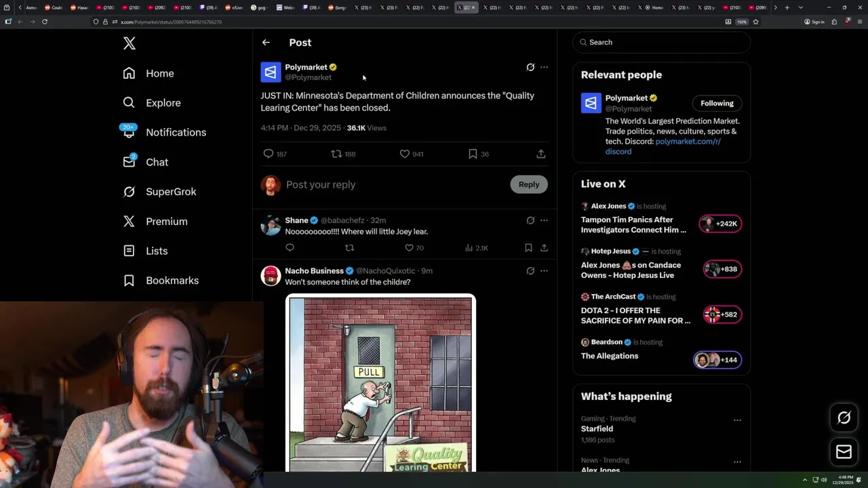The image size is (868, 488).
Task: Open Lists in the sidebar
Action: [x=145, y=251]
